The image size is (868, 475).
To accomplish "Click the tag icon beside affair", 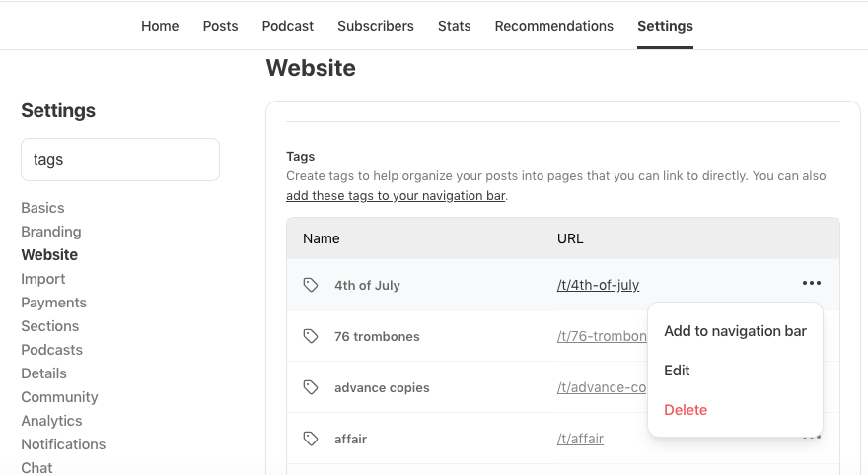I will click(311, 439).
